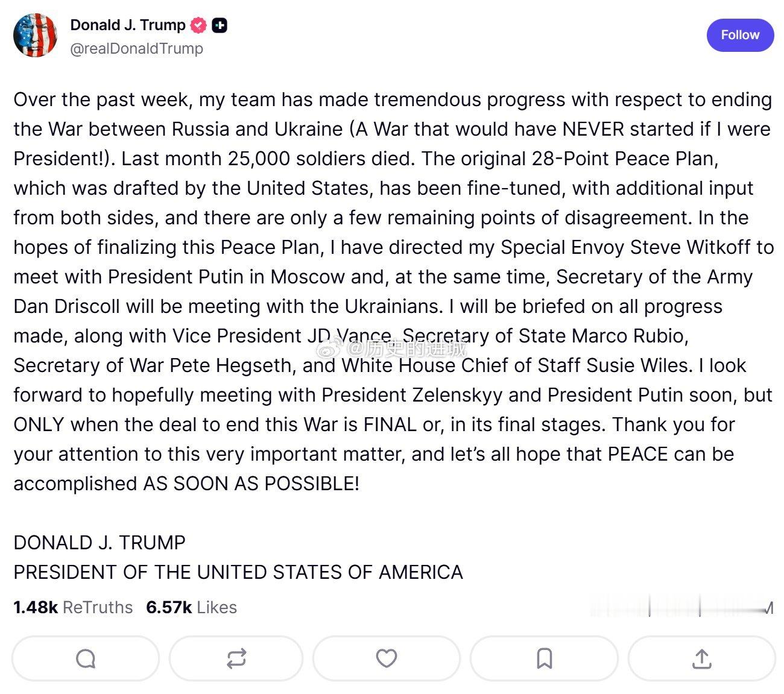Click the black plus badge beside the name
The width and height of the screenshot is (784, 694).
point(220,25)
